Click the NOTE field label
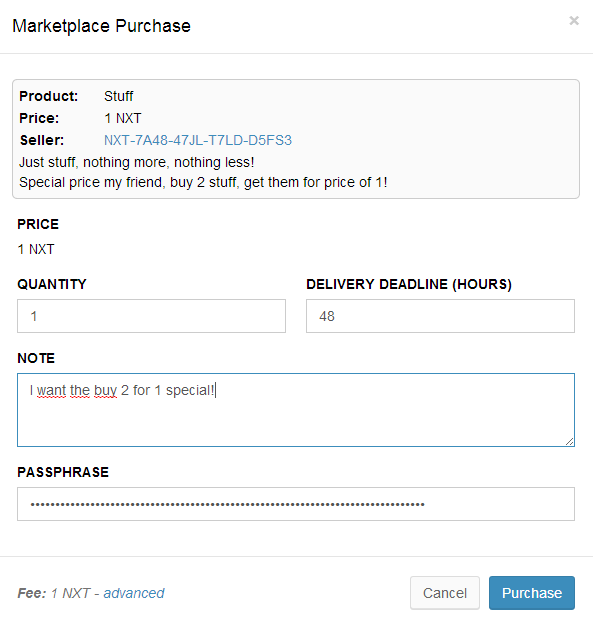The image size is (593, 628). [x=36, y=358]
